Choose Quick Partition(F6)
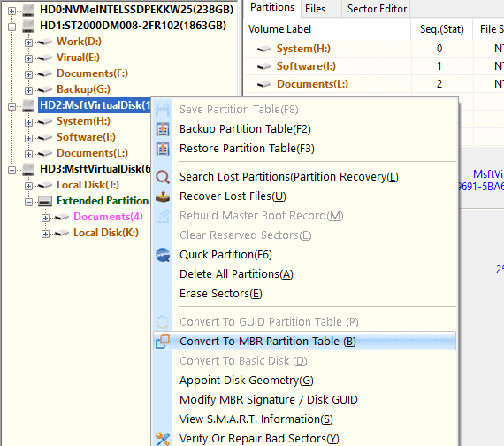Viewport: 504px width, 446px height. pyautogui.click(x=305, y=255)
